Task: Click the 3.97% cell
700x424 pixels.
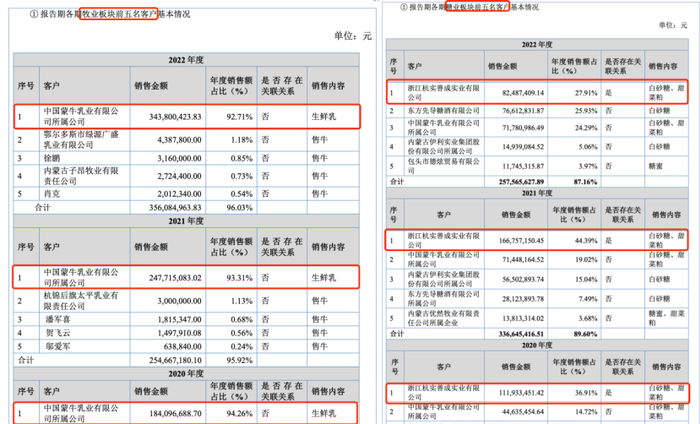Action: coord(588,166)
